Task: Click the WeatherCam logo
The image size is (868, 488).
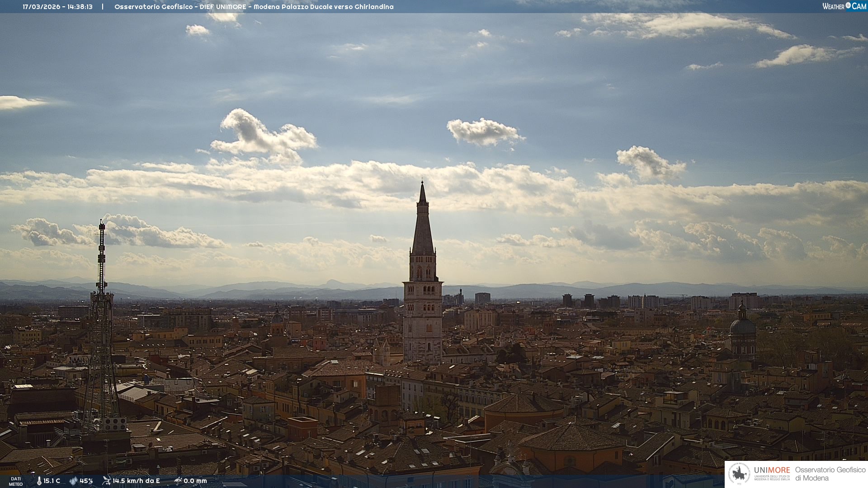Action: [844, 6]
